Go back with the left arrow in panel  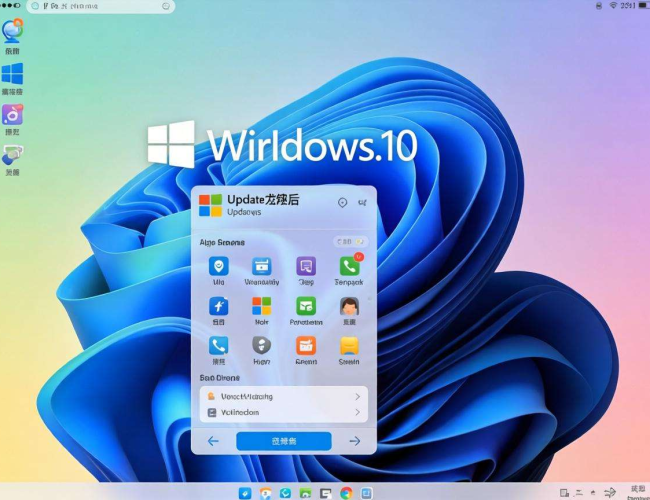click(x=213, y=441)
